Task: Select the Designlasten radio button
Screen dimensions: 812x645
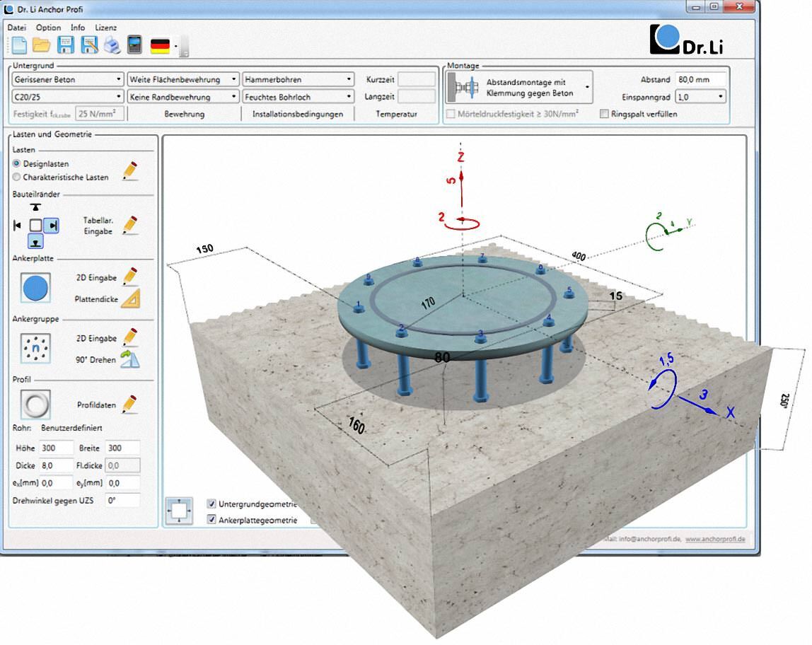Action: (16, 163)
